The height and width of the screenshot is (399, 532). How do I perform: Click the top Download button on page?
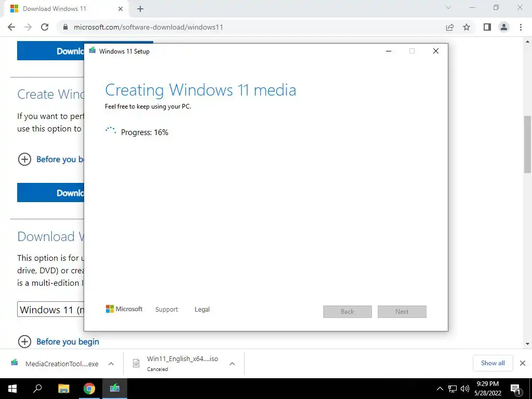(x=50, y=51)
